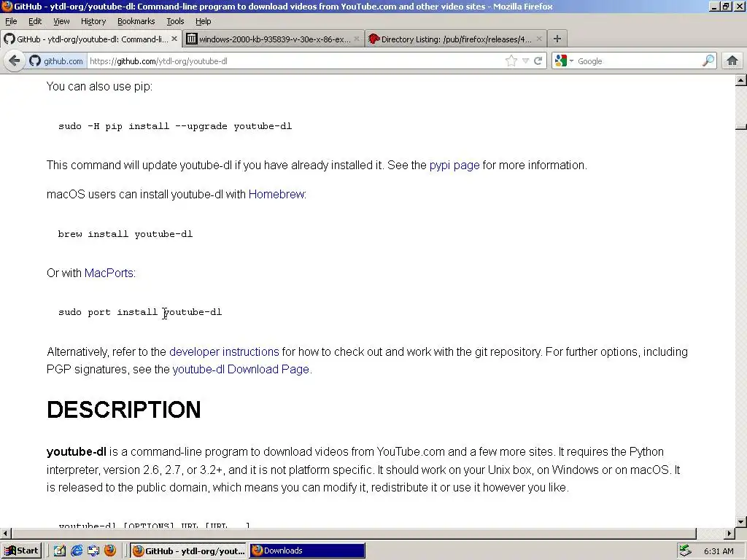Click the vertical scrollbar thumb
This screenshot has height=560, width=747.
click(741, 127)
